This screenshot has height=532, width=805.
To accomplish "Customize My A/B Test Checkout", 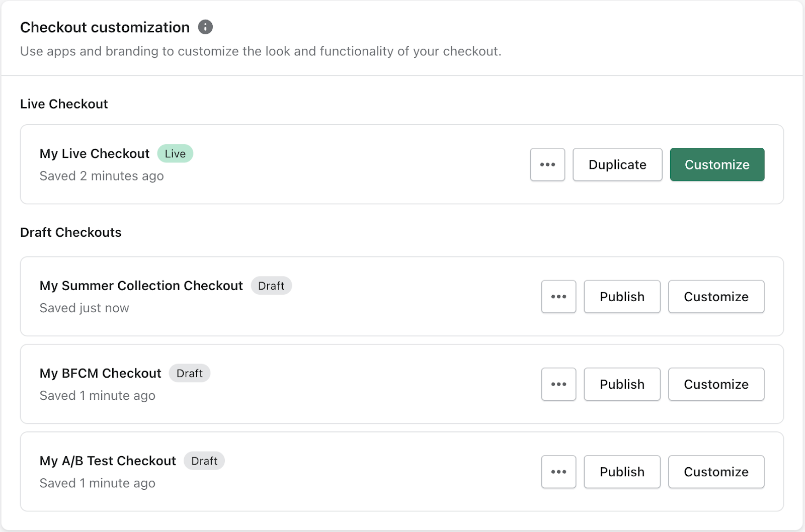I will (x=716, y=472).
